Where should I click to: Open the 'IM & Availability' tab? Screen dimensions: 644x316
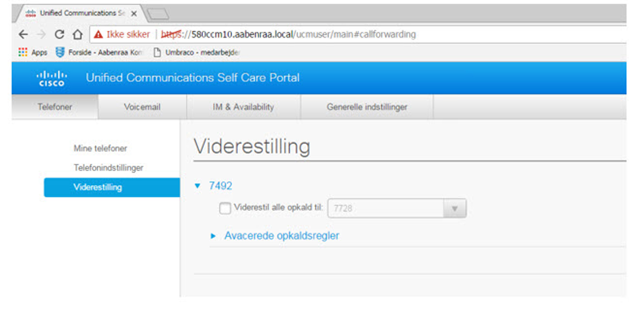[x=243, y=107]
